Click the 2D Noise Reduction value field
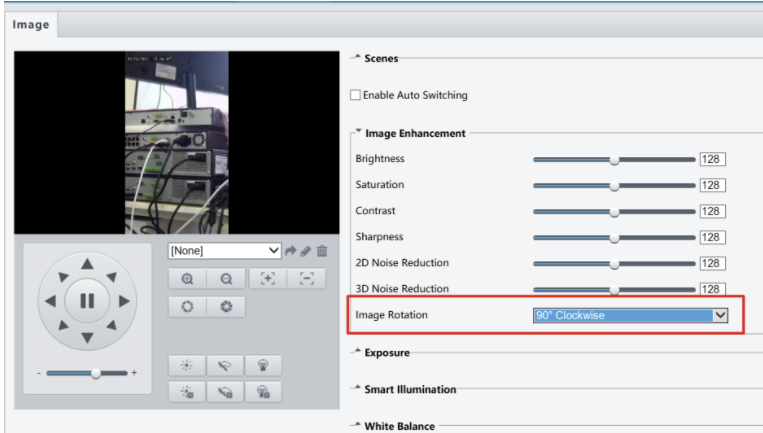This screenshot has height=433, width=763. (713, 263)
